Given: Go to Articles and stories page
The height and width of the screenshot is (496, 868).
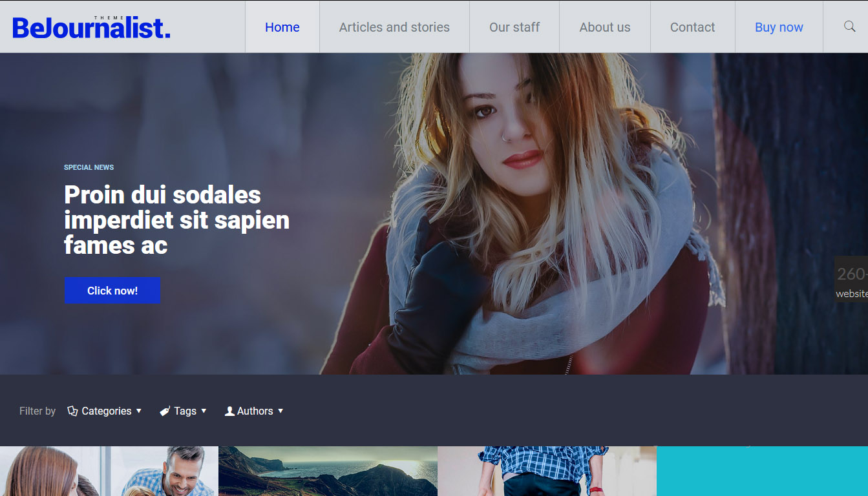Looking at the screenshot, I should point(394,27).
